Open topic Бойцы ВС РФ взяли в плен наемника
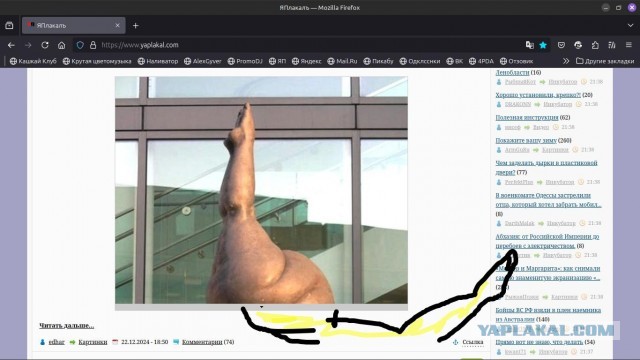 coord(548,314)
